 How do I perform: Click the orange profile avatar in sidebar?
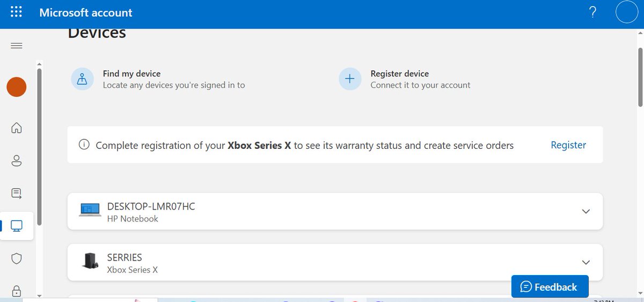click(x=17, y=87)
